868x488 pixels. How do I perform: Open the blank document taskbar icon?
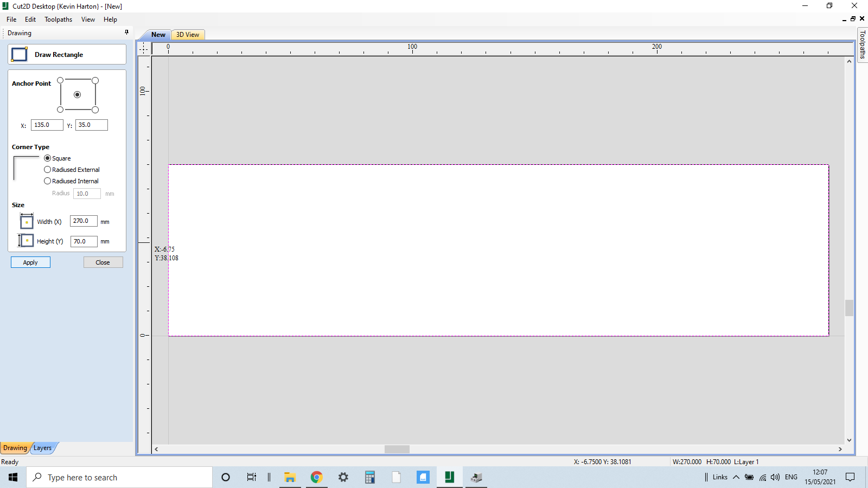(397, 477)
